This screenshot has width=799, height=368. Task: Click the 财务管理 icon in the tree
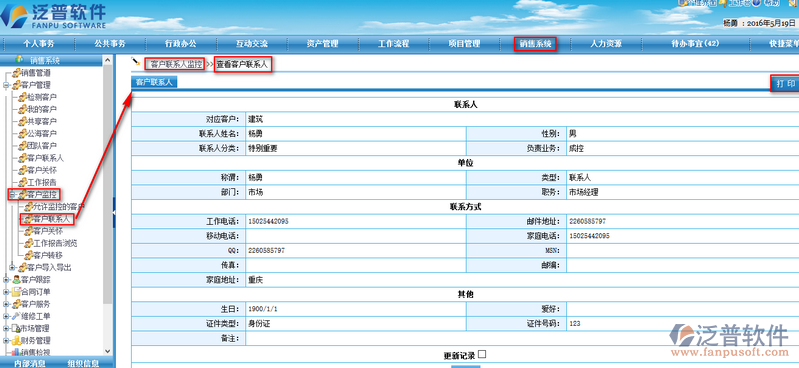coord(16,340)
